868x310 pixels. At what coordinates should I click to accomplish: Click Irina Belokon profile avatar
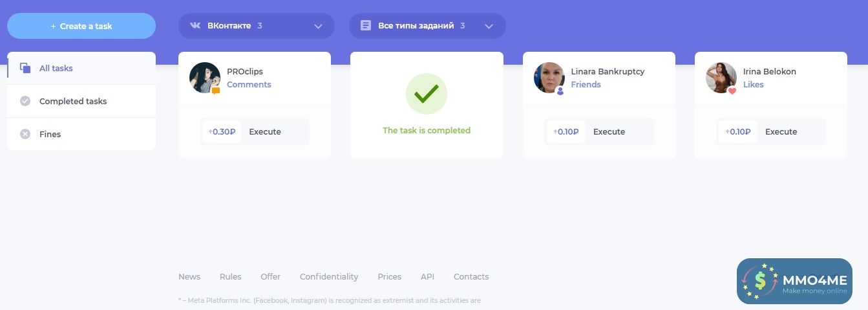(721, 78)
